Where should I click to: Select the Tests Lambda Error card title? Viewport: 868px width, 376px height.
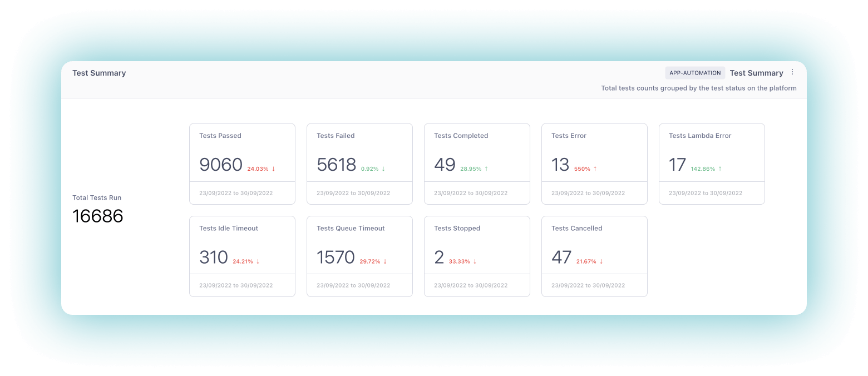[700, 136]
